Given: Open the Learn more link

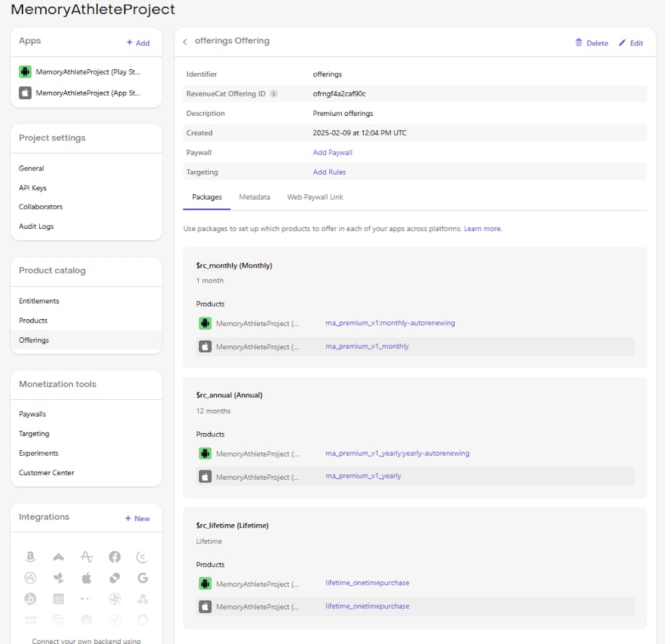Looking at the screenshot, I should click(483, 229).
